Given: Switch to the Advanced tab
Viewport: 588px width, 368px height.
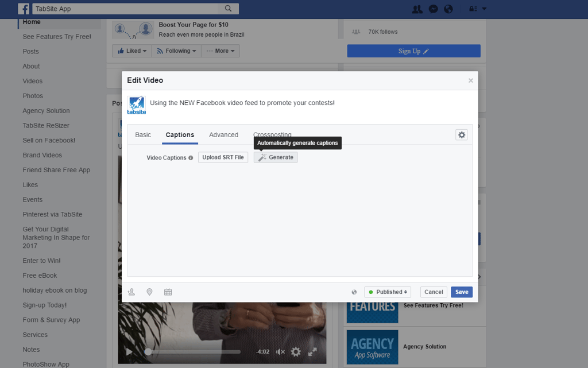Looking at the screenshot, I should point(224,134).
